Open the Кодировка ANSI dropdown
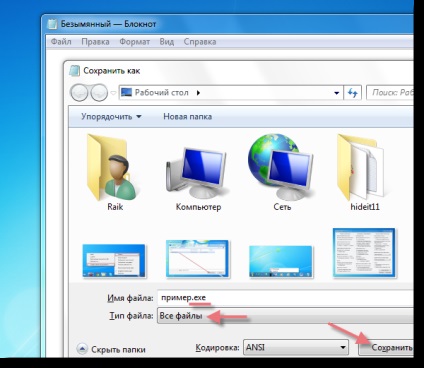 point(296,348)
